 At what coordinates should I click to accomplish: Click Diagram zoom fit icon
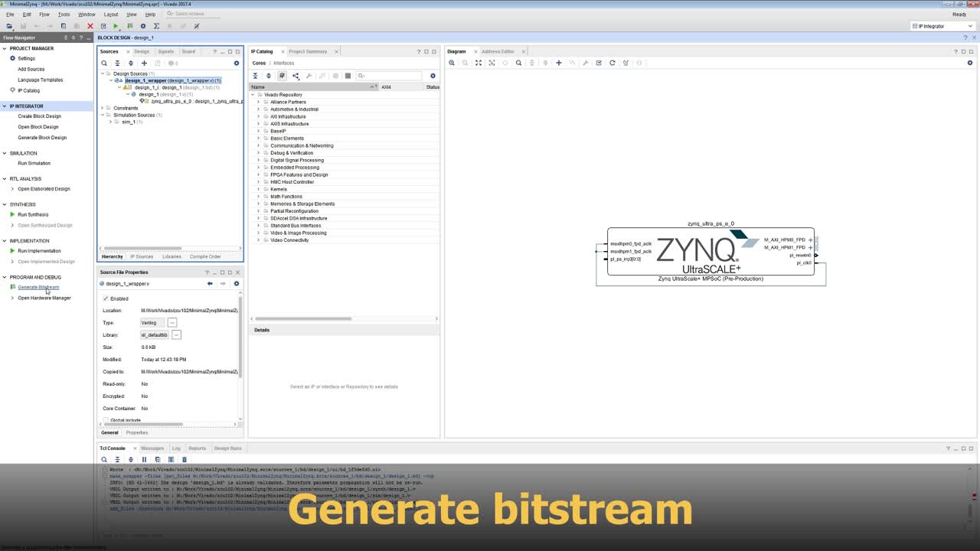coord(479,63)
